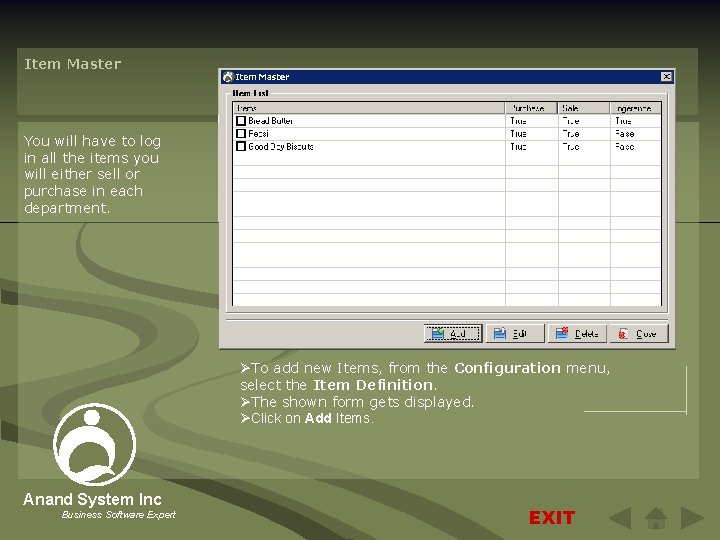Click Purchase value of Bread Butter
Image resolution: width=720 pixels, height=540 pixels.
(518, 121)
